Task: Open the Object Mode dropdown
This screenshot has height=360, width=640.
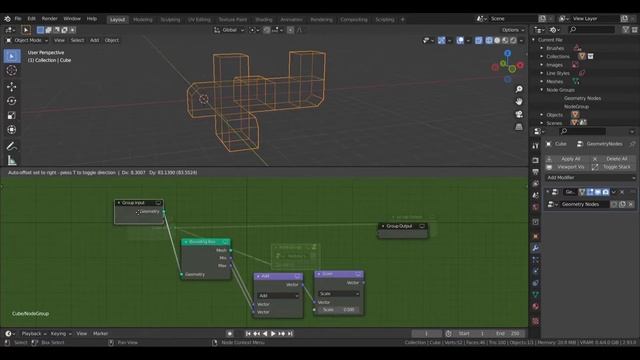Action: click(x=27, y=40)
